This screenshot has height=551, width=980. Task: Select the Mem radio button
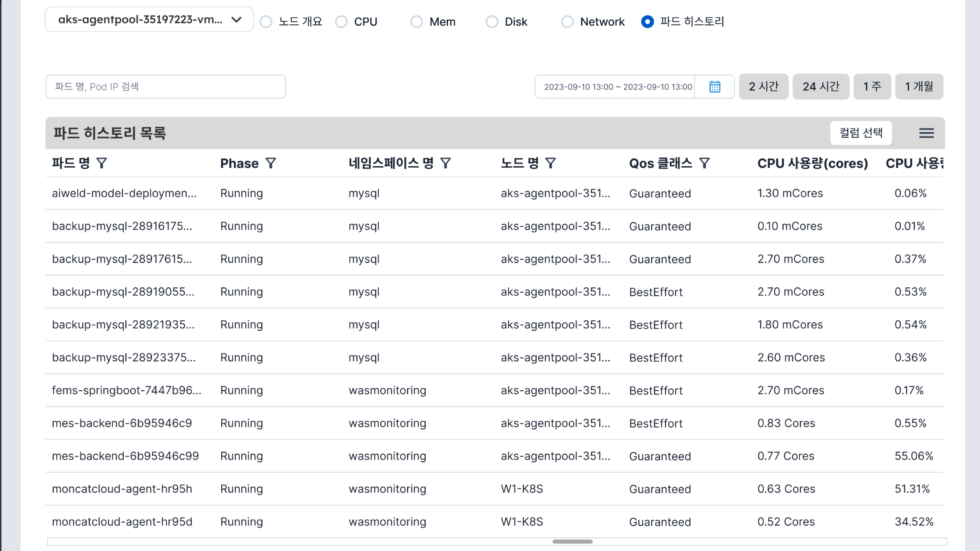click(x=416, y=22)
